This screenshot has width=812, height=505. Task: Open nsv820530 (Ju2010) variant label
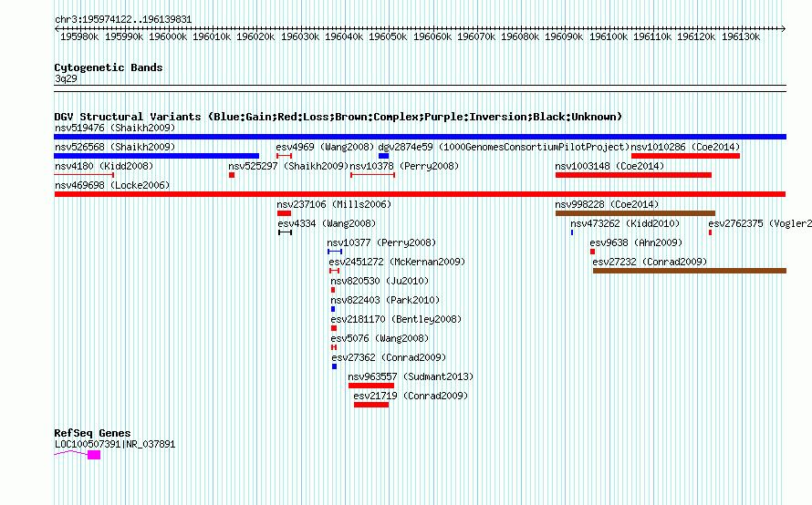click(380, 281)
